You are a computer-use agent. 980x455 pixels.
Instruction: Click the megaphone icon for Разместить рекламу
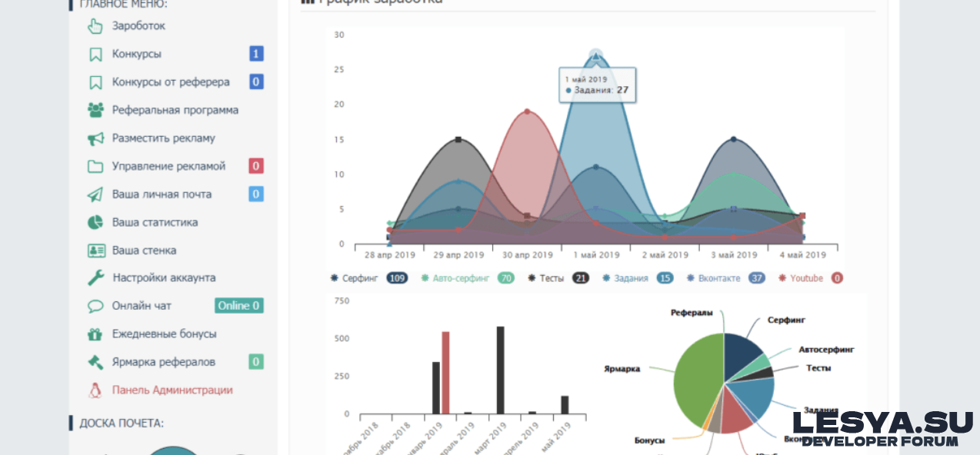(x=95, y=138)
